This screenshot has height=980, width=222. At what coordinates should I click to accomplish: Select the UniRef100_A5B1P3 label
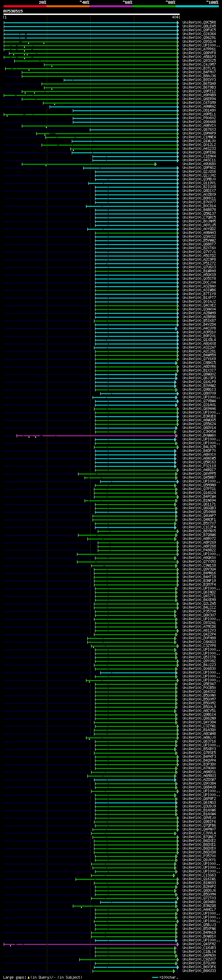coord(199,57)
